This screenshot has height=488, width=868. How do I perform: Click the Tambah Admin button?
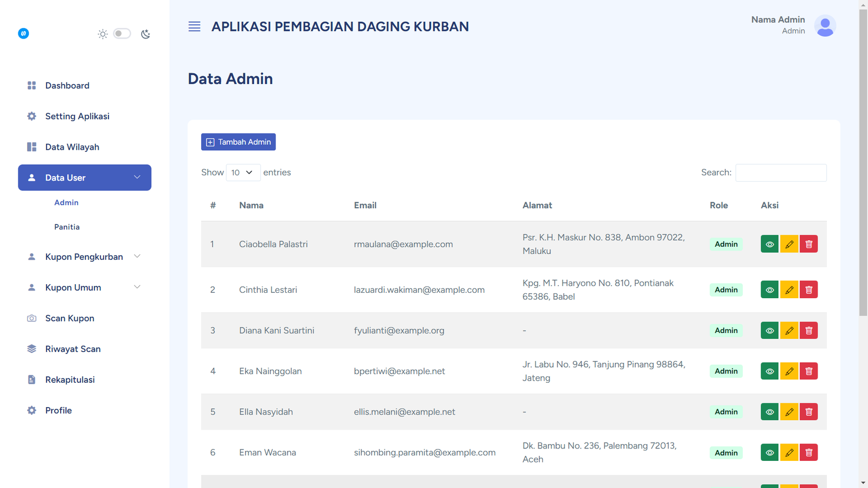238,142
